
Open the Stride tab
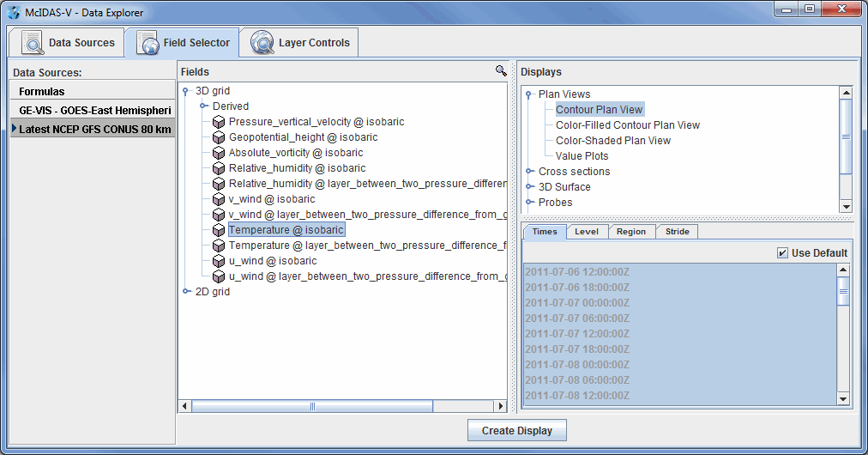click(677, 232)
